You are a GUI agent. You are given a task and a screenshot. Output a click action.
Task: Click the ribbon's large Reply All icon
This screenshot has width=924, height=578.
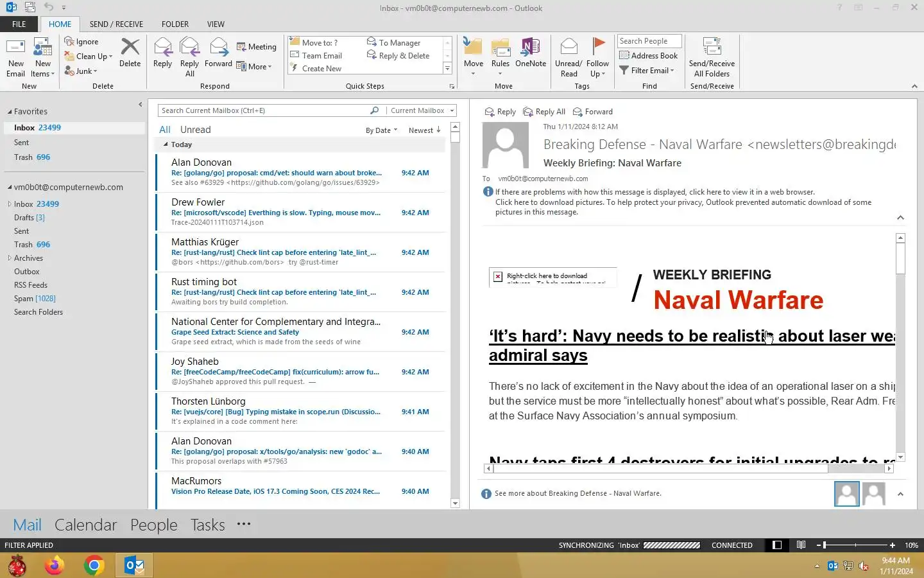pyautogui.click(x=189, y=58)
